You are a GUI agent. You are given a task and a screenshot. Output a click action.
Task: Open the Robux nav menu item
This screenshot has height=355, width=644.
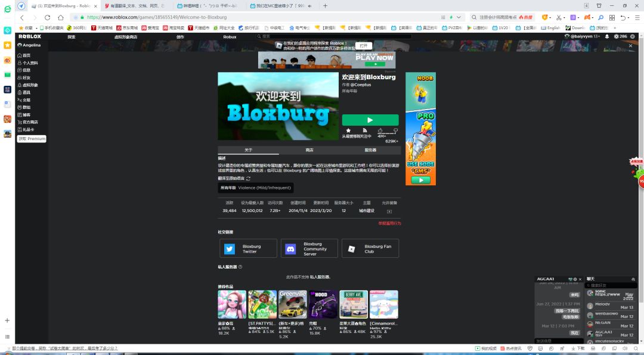click(230, 36)
